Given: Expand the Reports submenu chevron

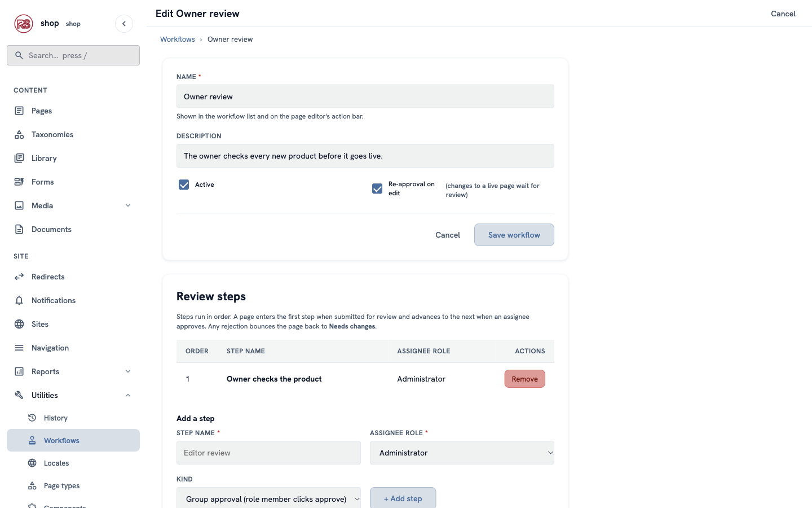Looking at the screenshot, I should point(128,371).
